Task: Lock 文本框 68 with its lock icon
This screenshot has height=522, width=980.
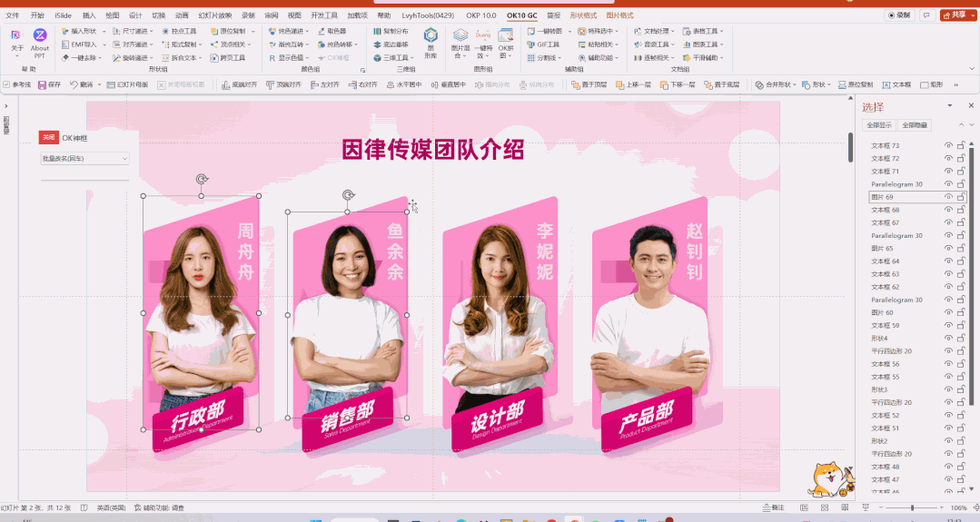Action: (x=961, y=210)
